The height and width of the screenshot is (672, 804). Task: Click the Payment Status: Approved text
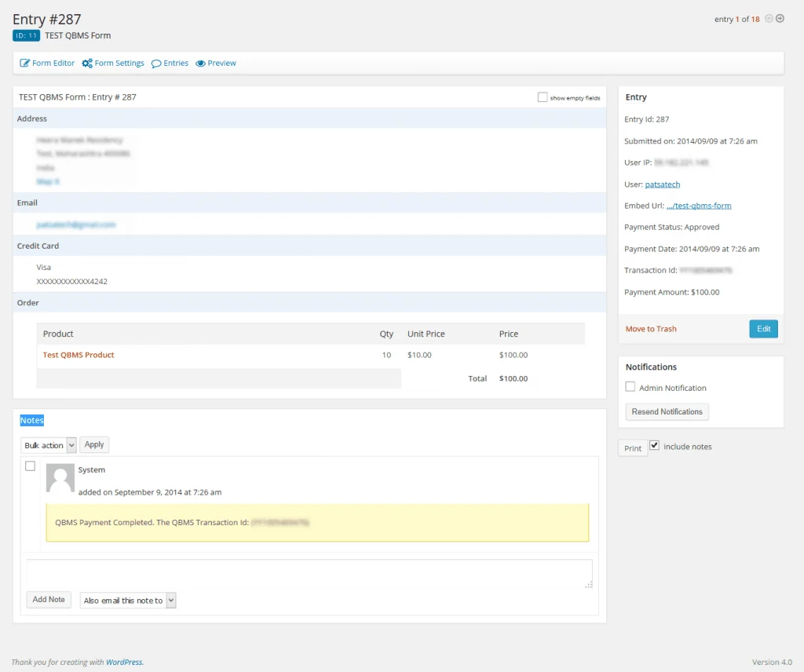672,227
